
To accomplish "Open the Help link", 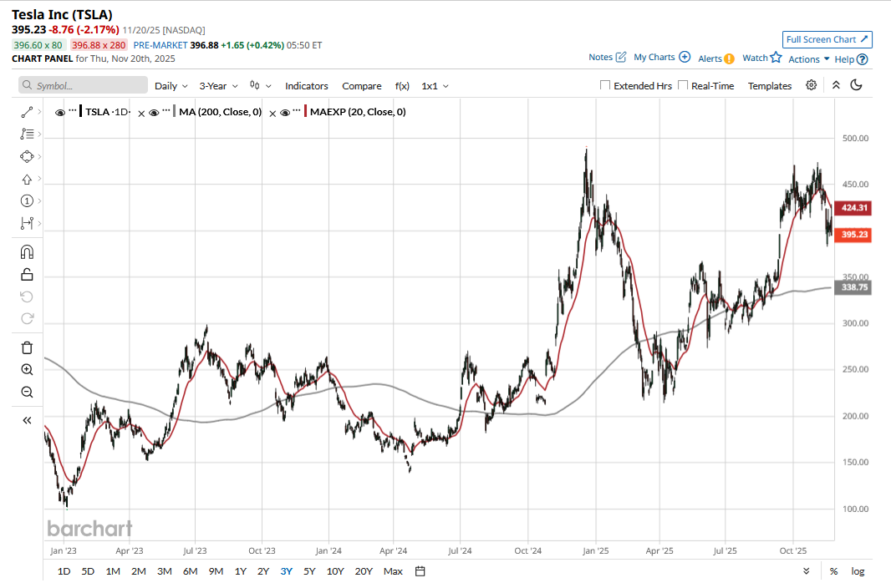I will click(851, 59).
